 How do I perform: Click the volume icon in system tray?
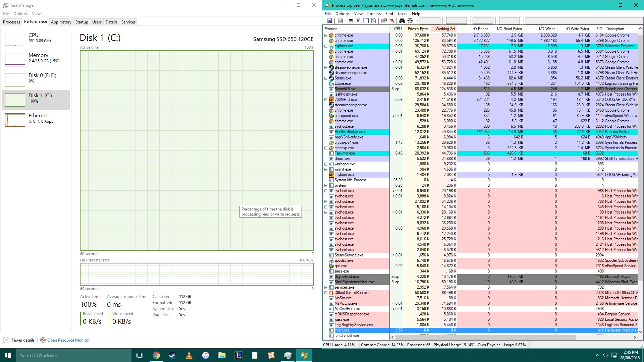[605, 355]
